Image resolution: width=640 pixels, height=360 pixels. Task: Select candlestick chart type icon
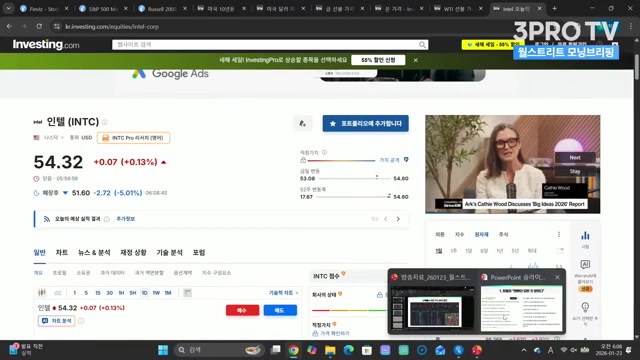click(42, 293)
